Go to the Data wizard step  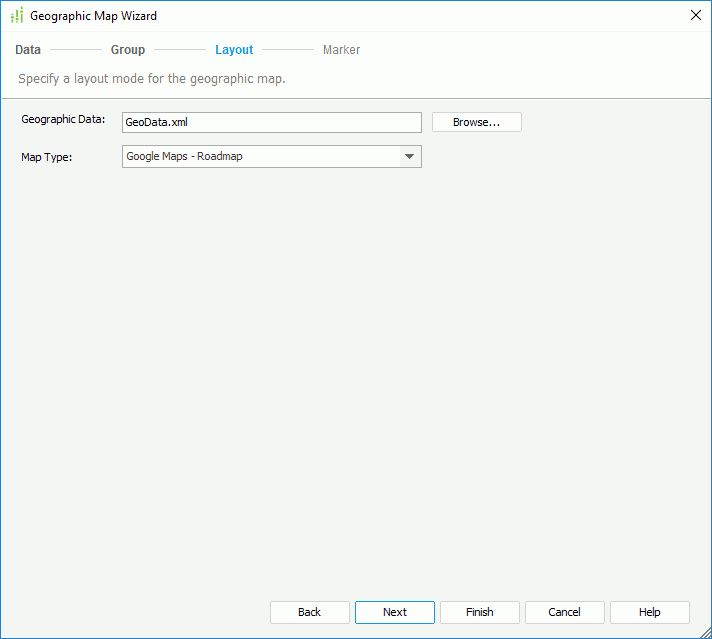pyautogui.click(x=28, y=50)
